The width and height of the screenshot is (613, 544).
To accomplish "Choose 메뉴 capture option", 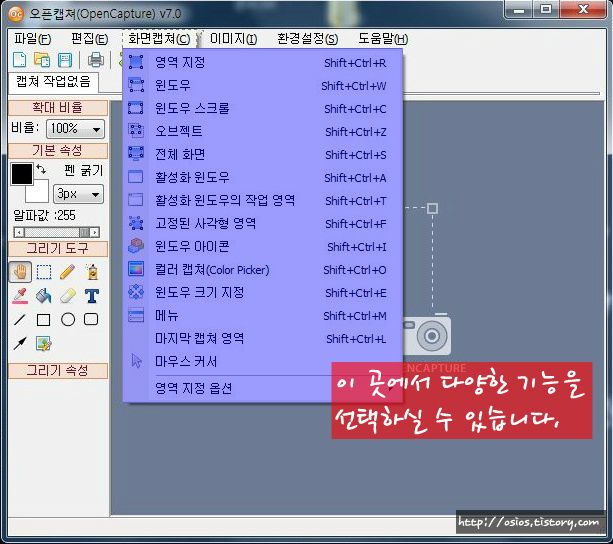I will click(x=262, y=315).
